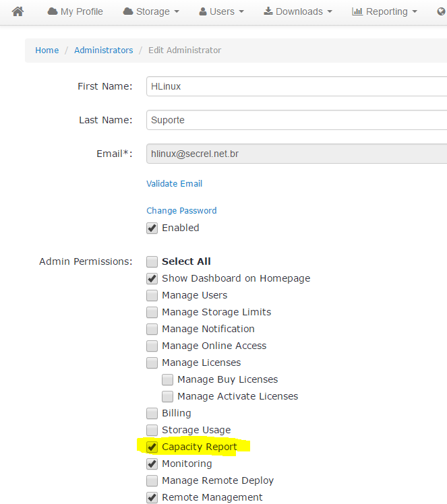Check the Manage Buy Licenses checkbox
Image resolution: width=447 pixels, height=504 pixels.
tap(168, 379)
